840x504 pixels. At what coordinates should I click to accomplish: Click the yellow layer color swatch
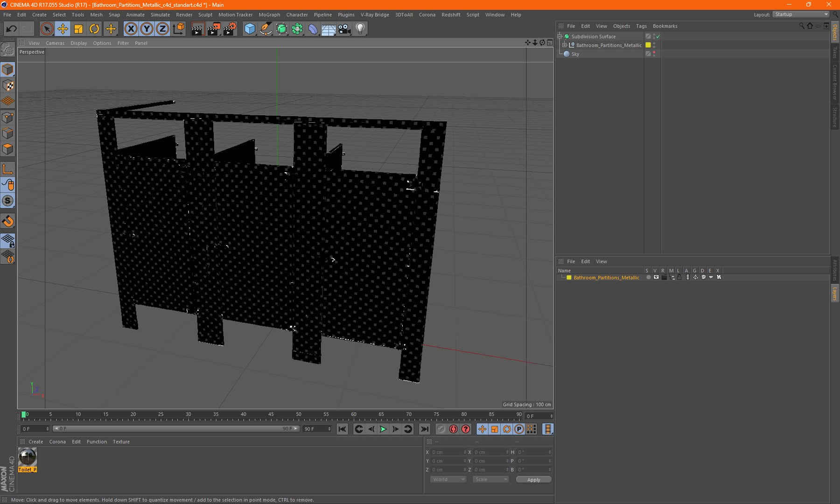569,278
